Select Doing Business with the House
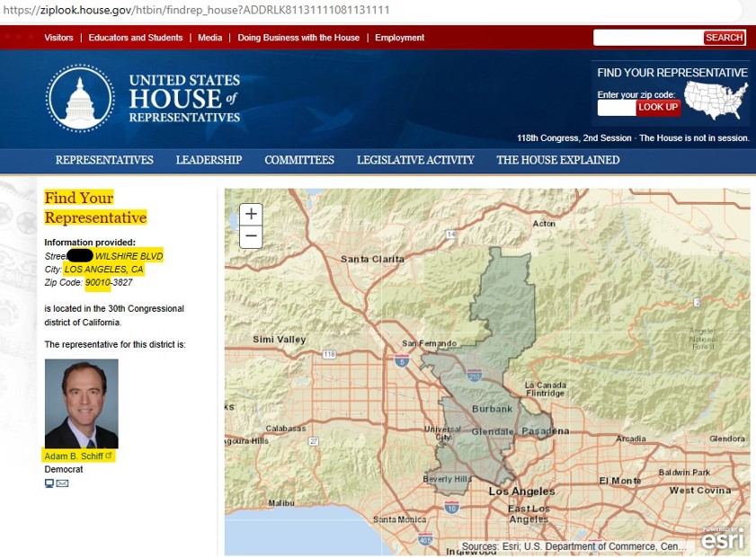The image size is (756, 557). coord(298,38)
